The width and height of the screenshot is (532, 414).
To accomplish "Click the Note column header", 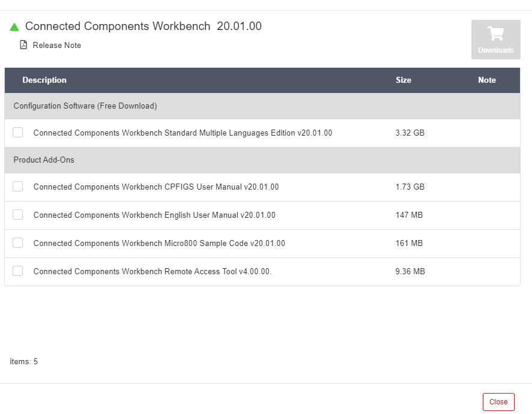I will tap(487, 80).
